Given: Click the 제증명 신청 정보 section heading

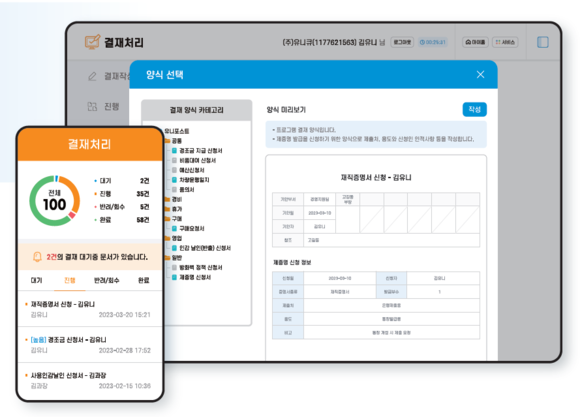Looking at the screenshot, I should click(x=292, y=262).
